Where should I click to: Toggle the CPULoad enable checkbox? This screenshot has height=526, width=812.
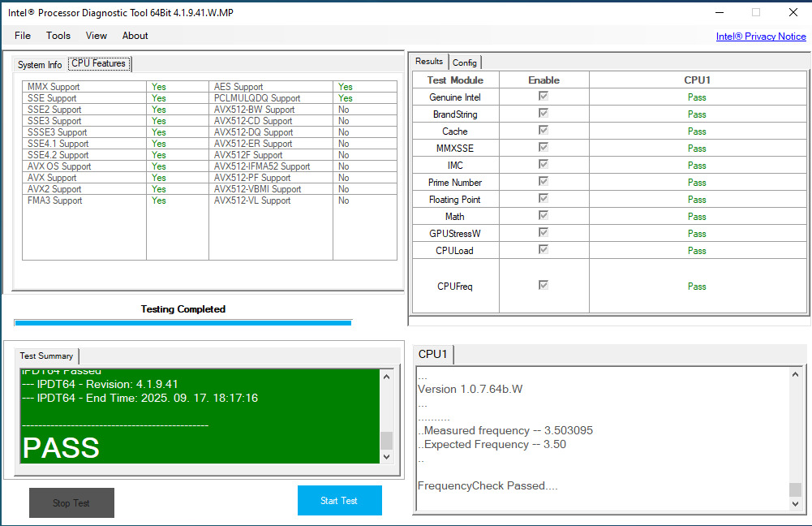click(543, 249)
